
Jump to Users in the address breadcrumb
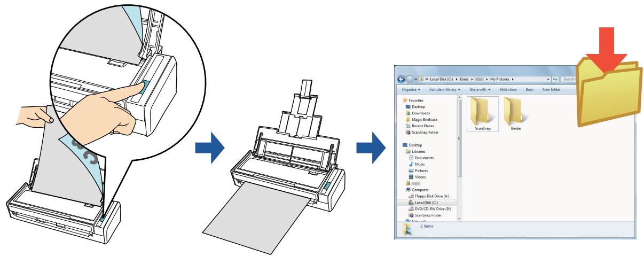pos(463,80)
